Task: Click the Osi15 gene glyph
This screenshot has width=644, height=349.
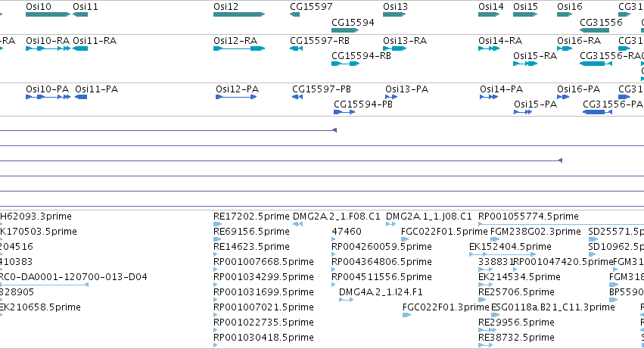Action: (x=525, y=14)
